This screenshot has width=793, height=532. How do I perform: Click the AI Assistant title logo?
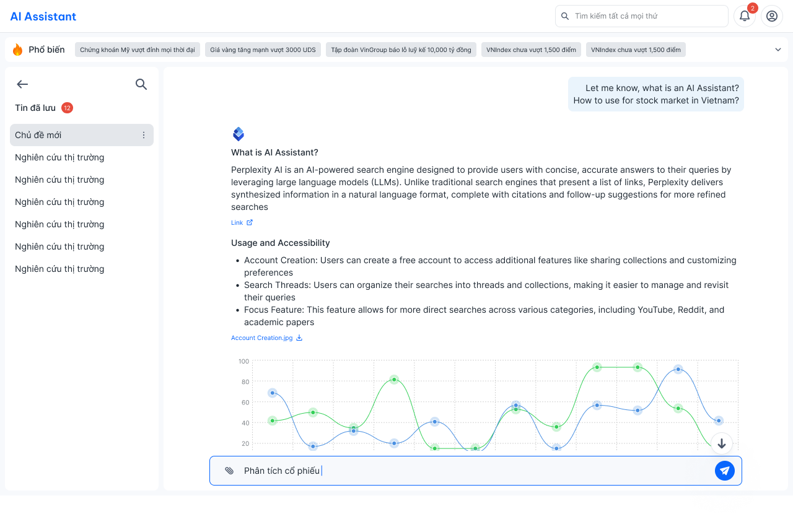pos(43,17)
